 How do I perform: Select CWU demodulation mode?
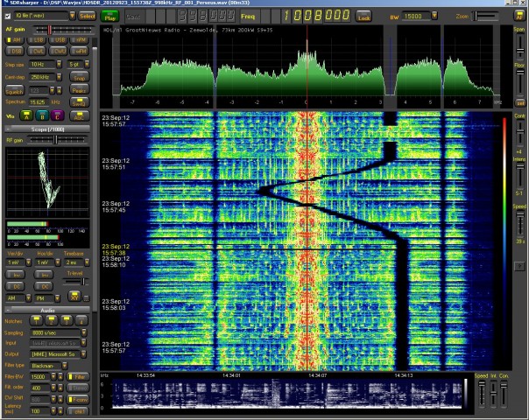pyautogui.click(x=58, y=52)
